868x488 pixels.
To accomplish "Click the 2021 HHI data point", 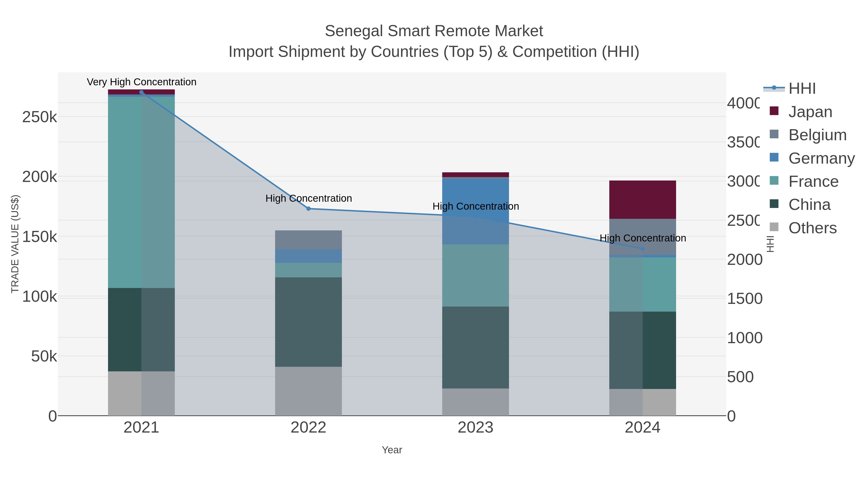I will (x=142, y=92).
